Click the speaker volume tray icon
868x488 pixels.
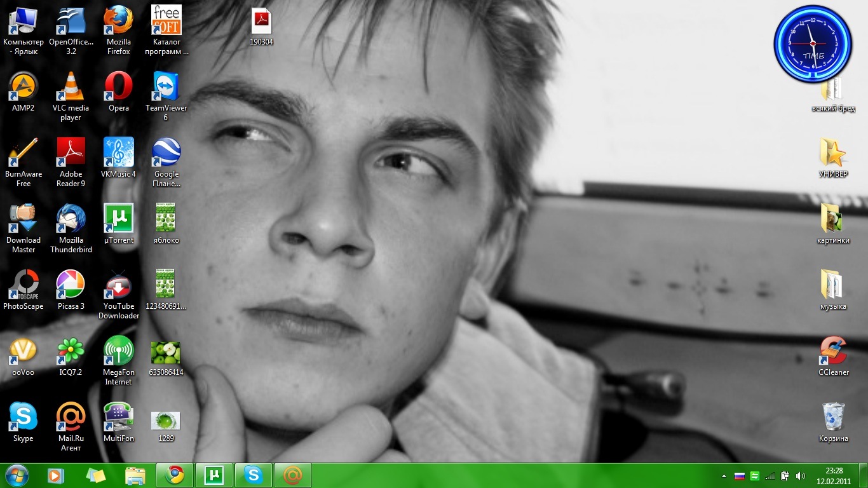(x=800, y=475)
